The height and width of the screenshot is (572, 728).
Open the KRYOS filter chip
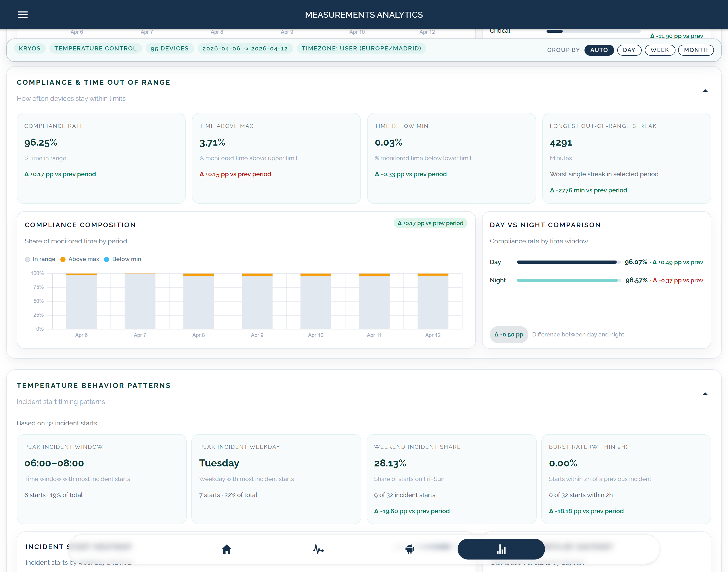click(30, 49)
